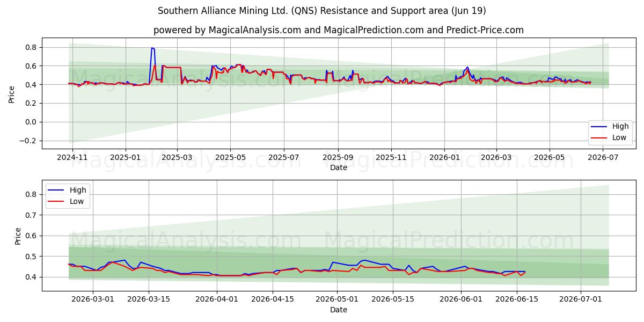Click the '2026-01' date tick label
Viewport: 644px width, 322px height.
444,158
